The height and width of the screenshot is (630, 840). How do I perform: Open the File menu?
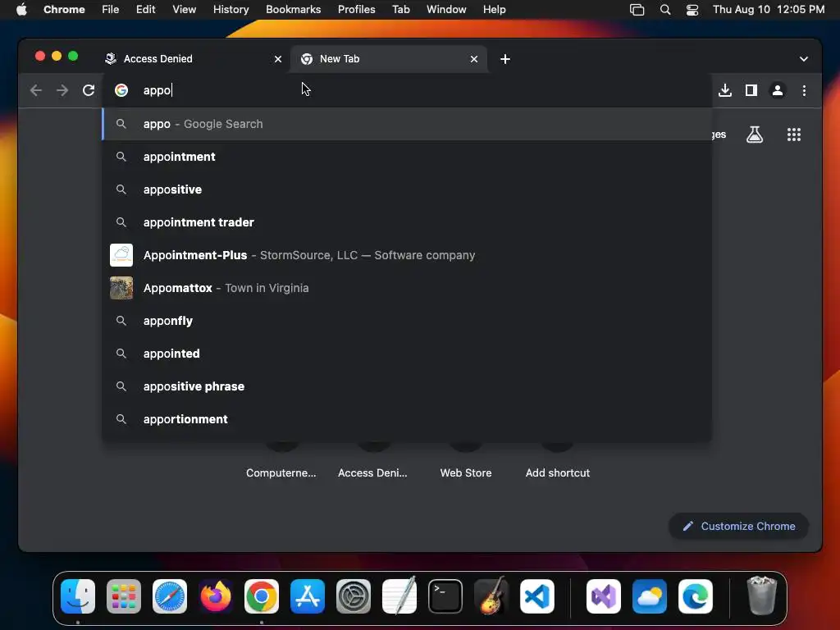[111, 9]
